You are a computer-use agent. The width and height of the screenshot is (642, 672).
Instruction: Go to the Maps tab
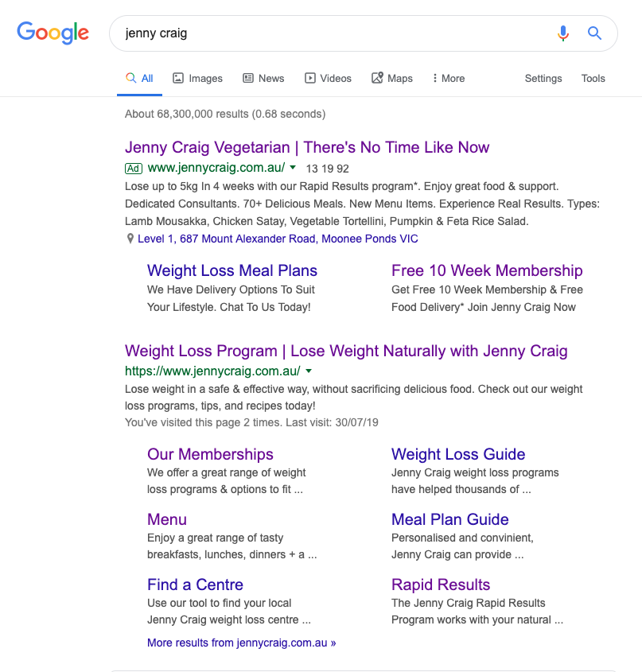(x=392, y=79)
